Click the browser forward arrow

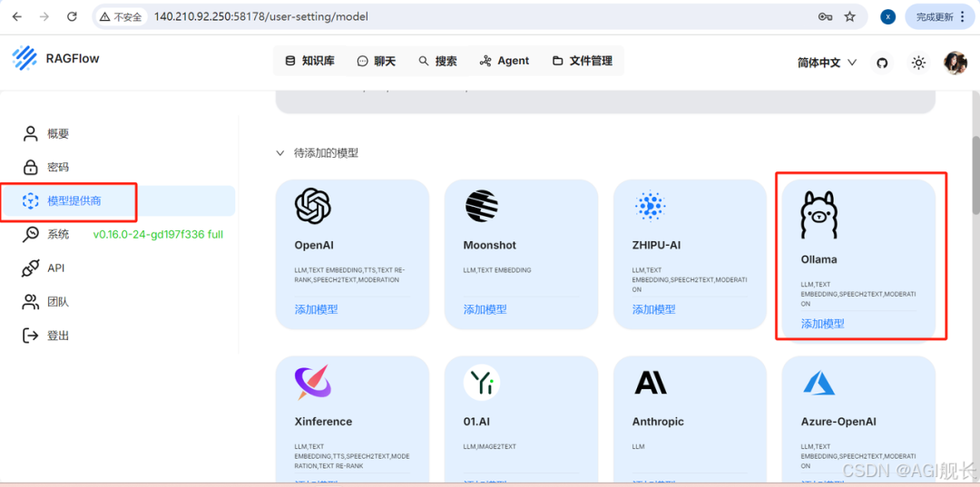pos(44,17)
